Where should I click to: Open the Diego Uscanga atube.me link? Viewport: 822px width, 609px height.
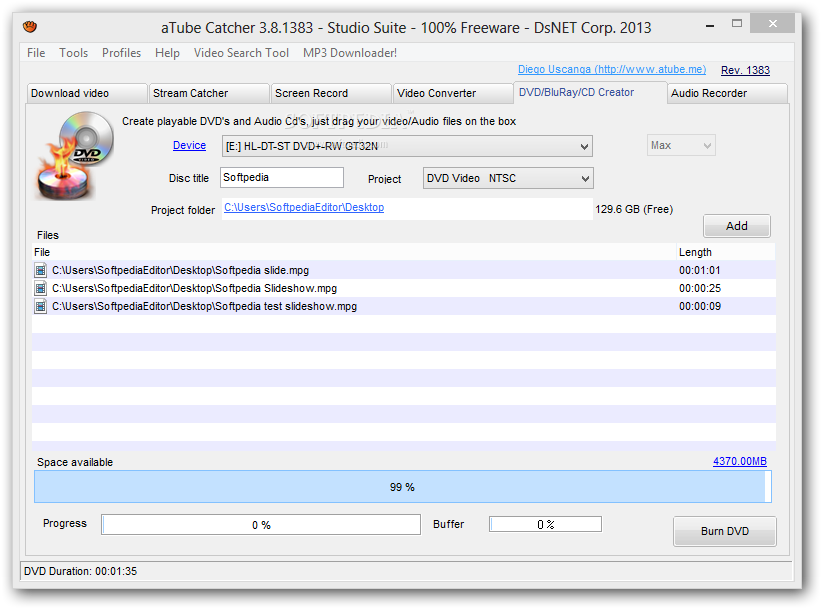[x=612, y=69]
